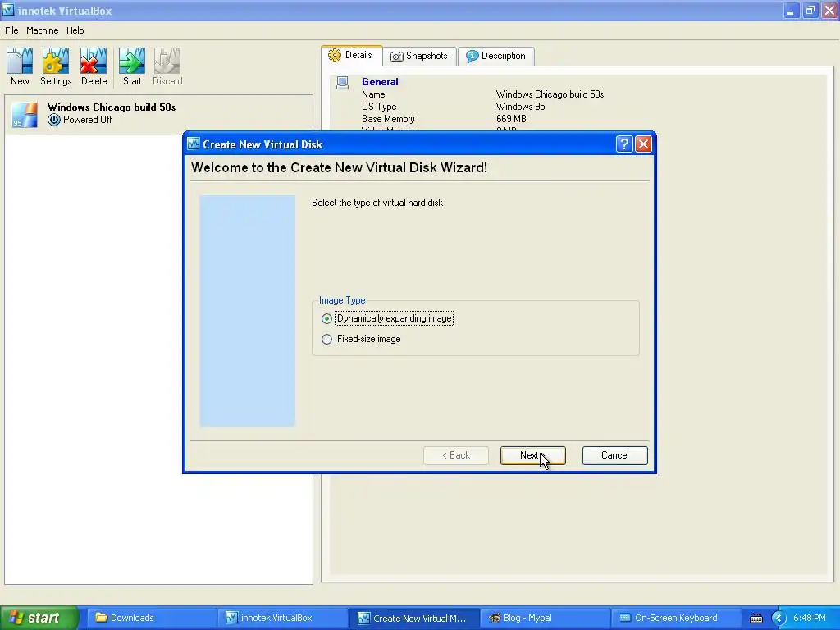Viewport: 840px width, 630px height.
Task: Click the New virtual machine toolbar icon
Action: pyautogui.click(x=20, y=67)
